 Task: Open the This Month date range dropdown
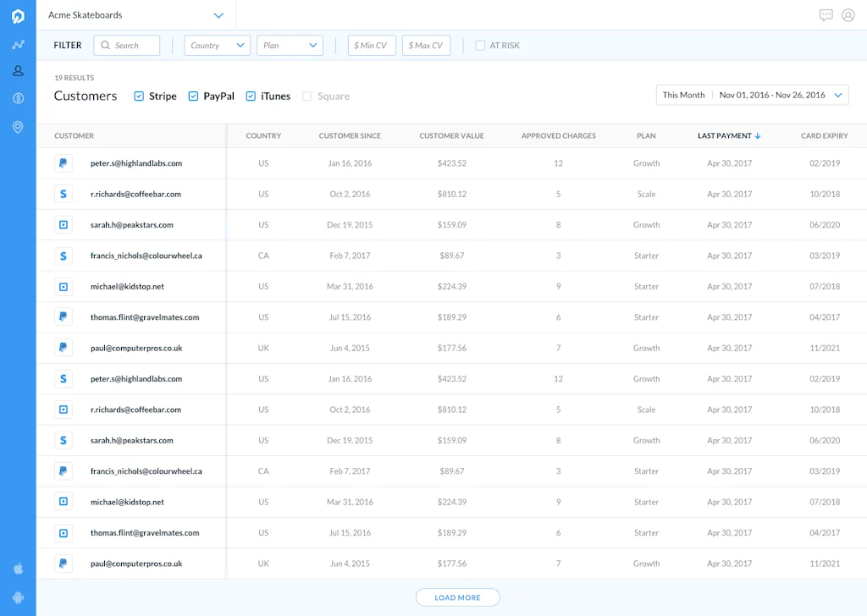pyautogui.click(x=752, y=95)
